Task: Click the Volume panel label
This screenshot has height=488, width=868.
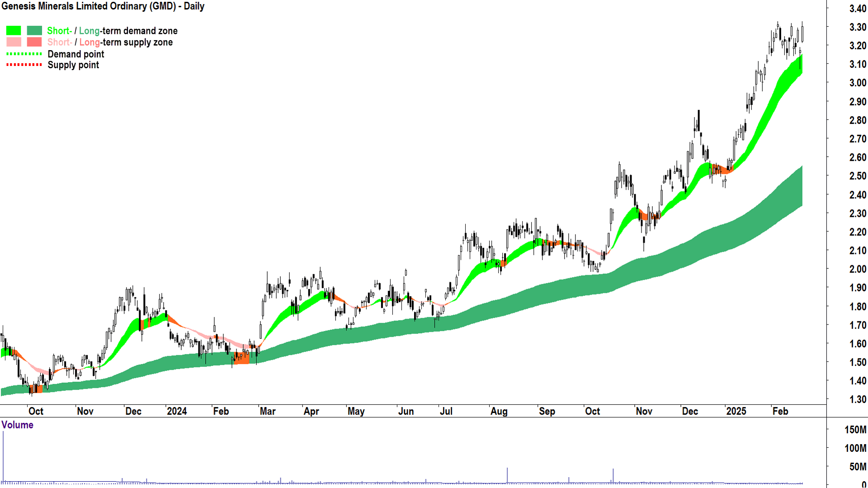Action: pyautogui.click(x=17, y=425)
